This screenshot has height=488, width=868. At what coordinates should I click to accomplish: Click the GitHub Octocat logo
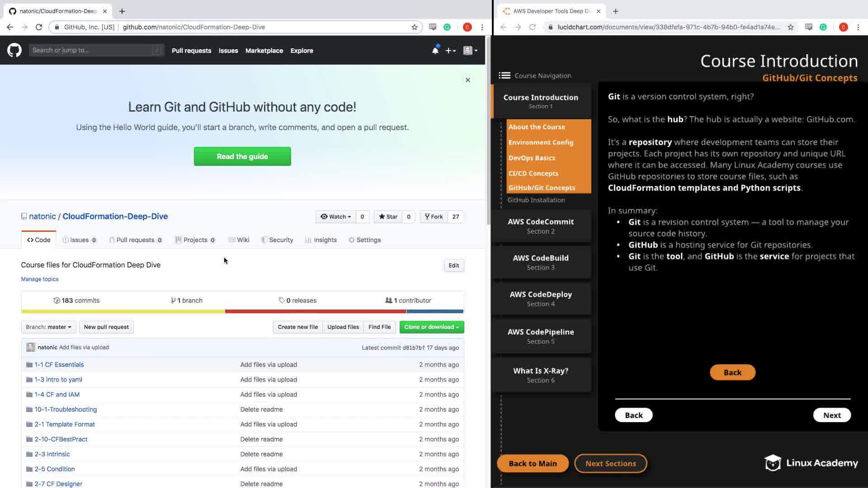click(x=14, y=50)
